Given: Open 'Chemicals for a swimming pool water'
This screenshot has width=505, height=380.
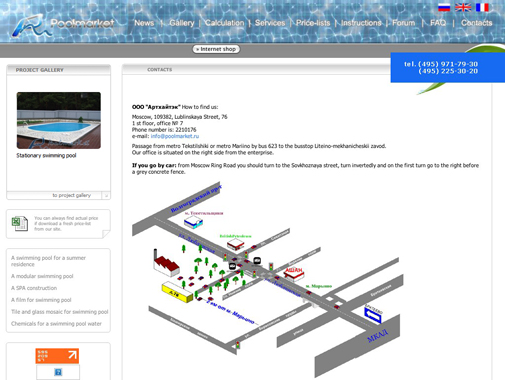Looking at the screenshot, I should click(x=56, y=324).
